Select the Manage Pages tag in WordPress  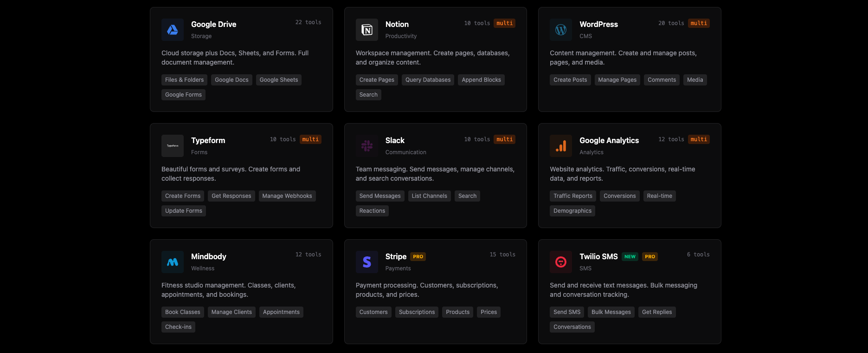point(617,80)
